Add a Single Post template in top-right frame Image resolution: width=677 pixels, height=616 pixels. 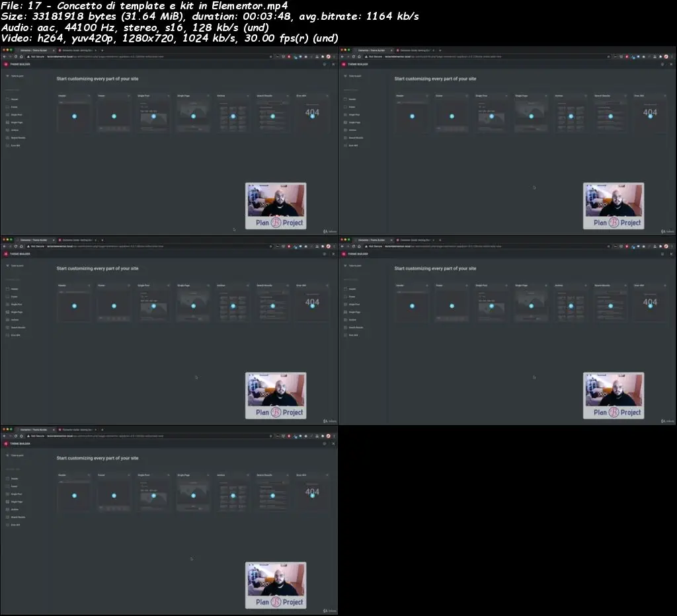tap(491, 116)
